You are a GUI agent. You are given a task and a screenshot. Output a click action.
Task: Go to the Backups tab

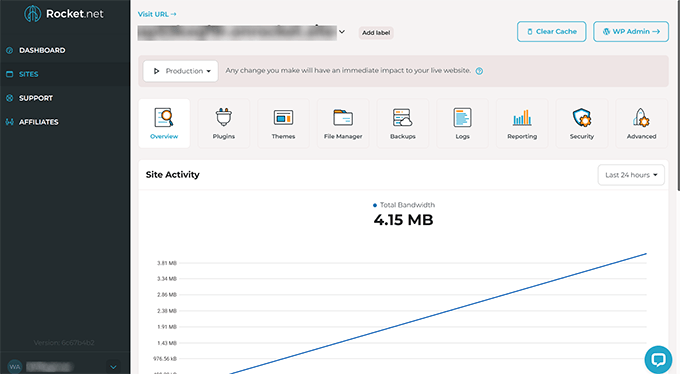pos(402,123)
